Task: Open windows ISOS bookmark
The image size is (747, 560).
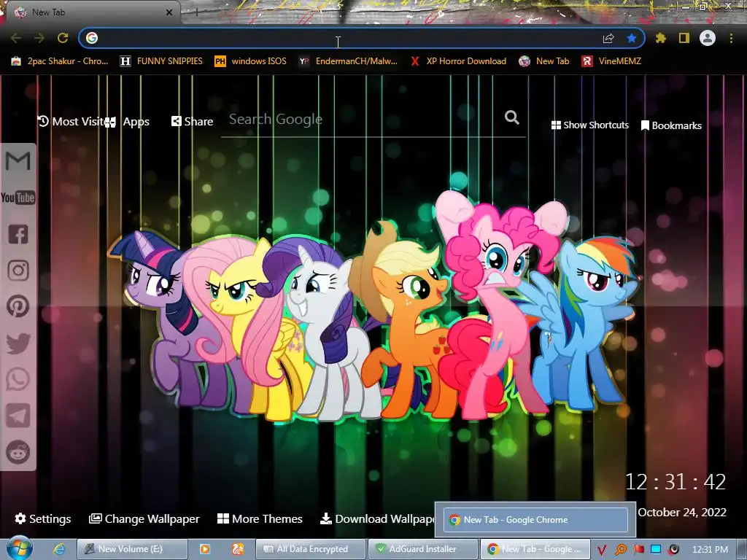Action: pyautogui.click(x=251, y=61)
